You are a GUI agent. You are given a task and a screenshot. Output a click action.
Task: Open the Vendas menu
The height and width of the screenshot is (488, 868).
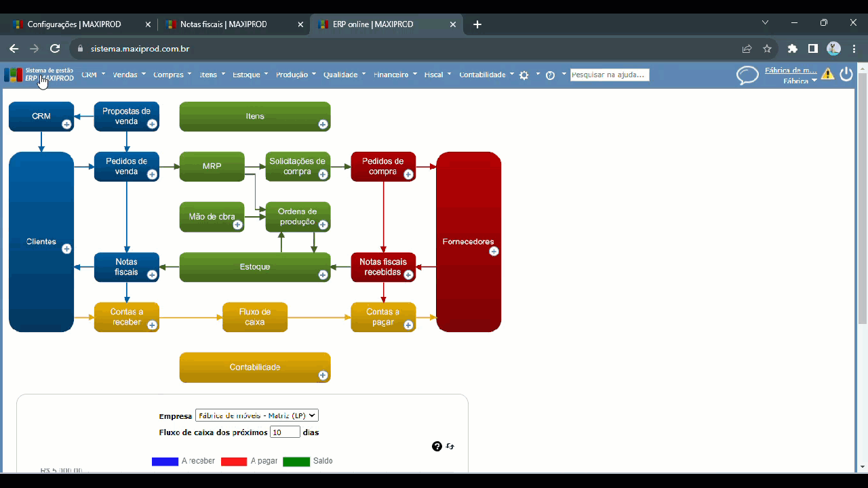coord(129,75)
